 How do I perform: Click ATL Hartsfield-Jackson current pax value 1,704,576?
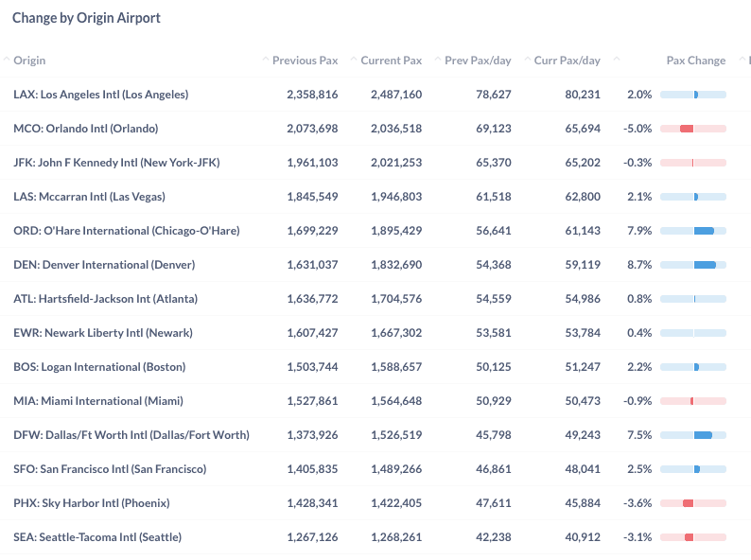396,299
